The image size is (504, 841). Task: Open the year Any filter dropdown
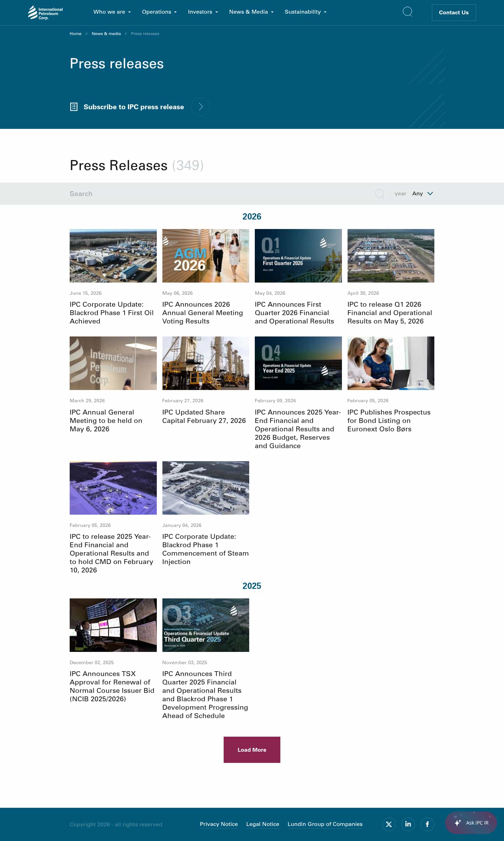tap(422, 194)
